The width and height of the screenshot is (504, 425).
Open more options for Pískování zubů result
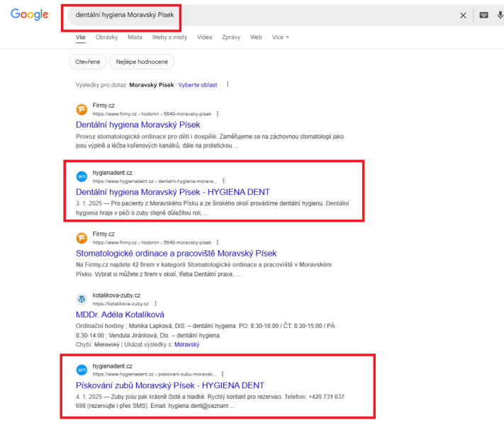pyautogui.click(x=223, y=374)
